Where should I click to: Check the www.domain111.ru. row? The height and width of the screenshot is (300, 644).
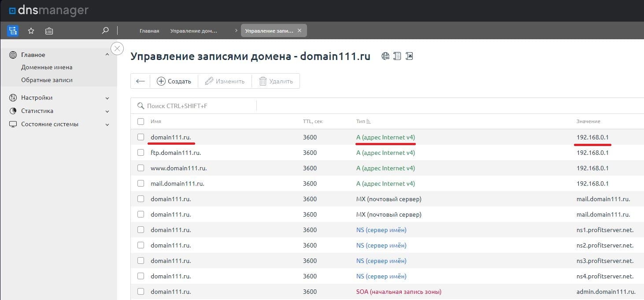tap(141, 168)
